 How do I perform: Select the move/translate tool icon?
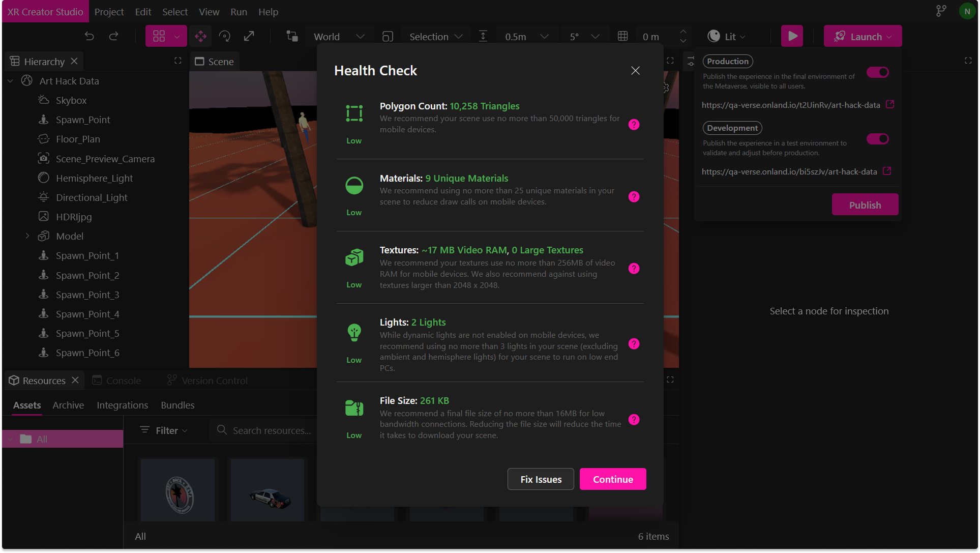click(x=200, y=36)
